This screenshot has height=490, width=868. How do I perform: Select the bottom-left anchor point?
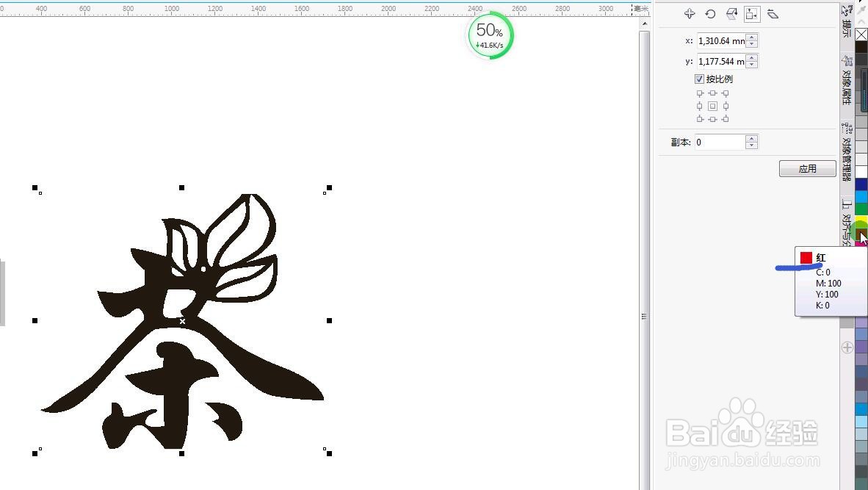700,119
